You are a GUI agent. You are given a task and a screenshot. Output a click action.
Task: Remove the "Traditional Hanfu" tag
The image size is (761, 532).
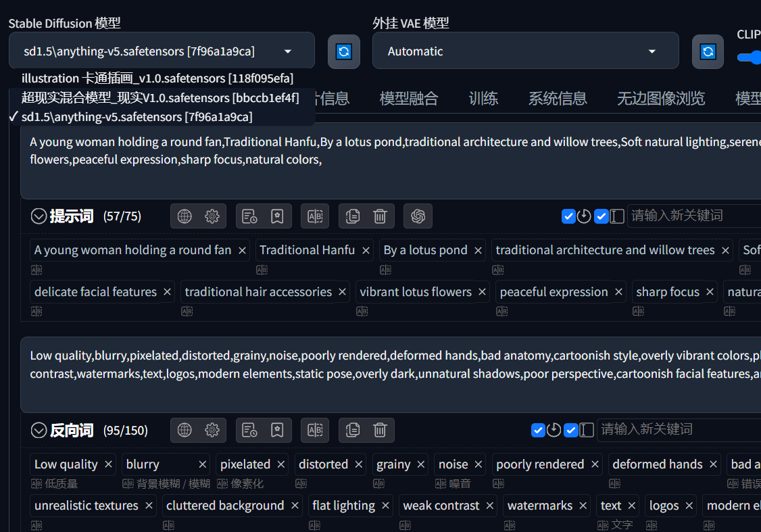pyautogui.click(x=366, y=251)
